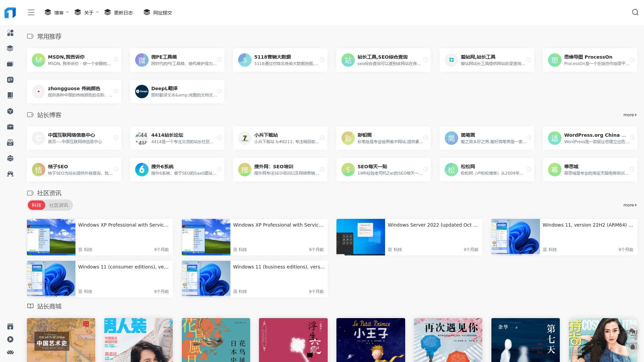Click the four-circles apps sidebar icon
This screenshot has height=362, width=644.
point(10,33)
